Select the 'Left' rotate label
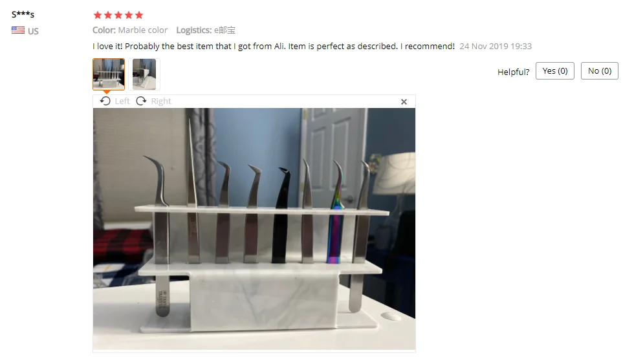This screenshot has height=364, width=634. tap(122, 101)
